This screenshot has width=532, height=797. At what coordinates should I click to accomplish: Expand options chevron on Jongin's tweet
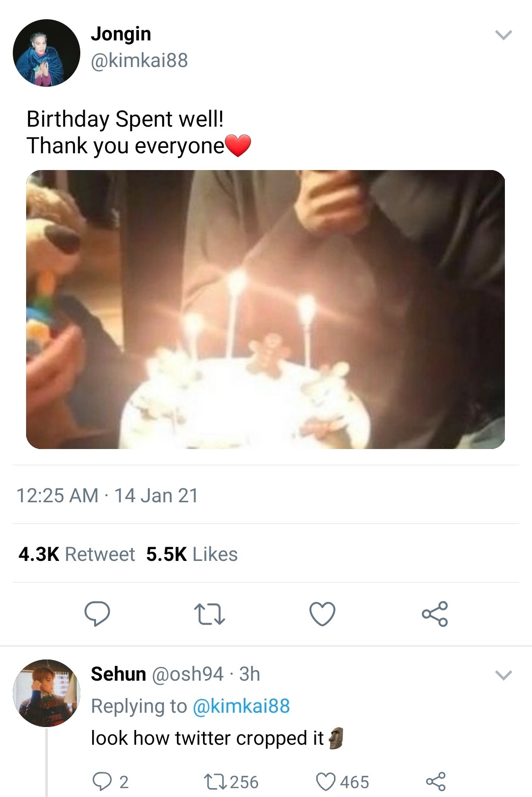(503, 35)
